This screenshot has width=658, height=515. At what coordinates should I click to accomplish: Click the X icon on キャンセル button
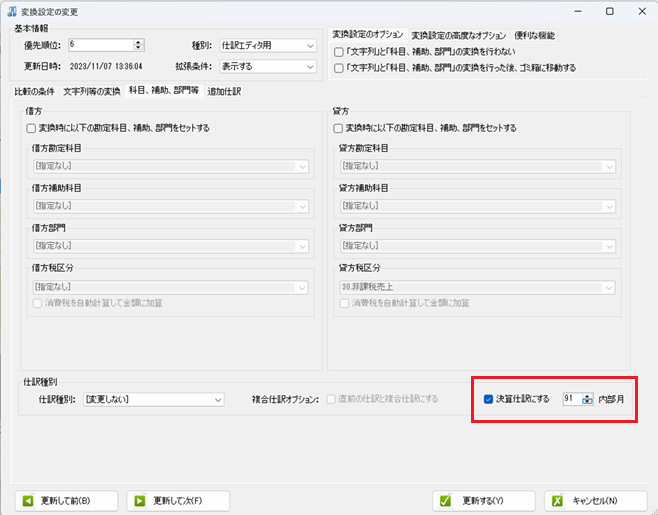pyautogui.click(x=557, y=500)
